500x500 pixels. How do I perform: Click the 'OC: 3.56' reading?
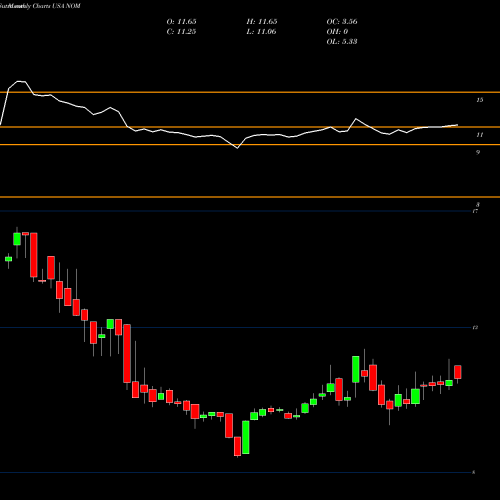342,22
